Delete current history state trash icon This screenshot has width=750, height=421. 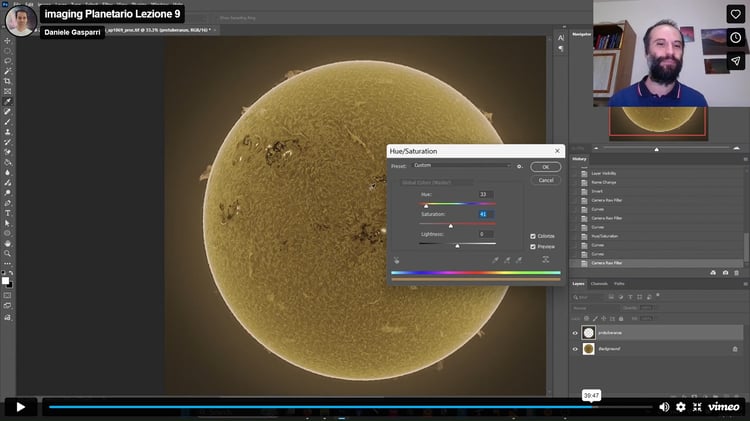coord(737,273)
